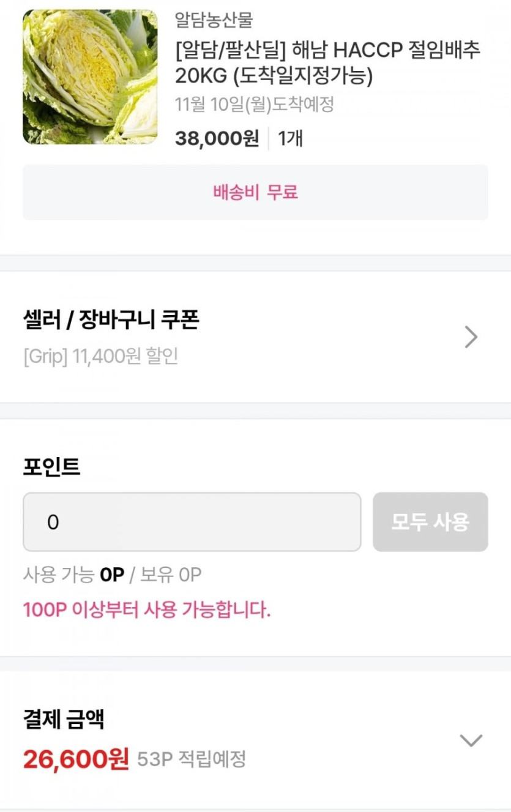This screenshot has height=812, width=511.
Task: Open the 셀러 / 장바구니 쿠폰 row
Action: coord(111,320)
